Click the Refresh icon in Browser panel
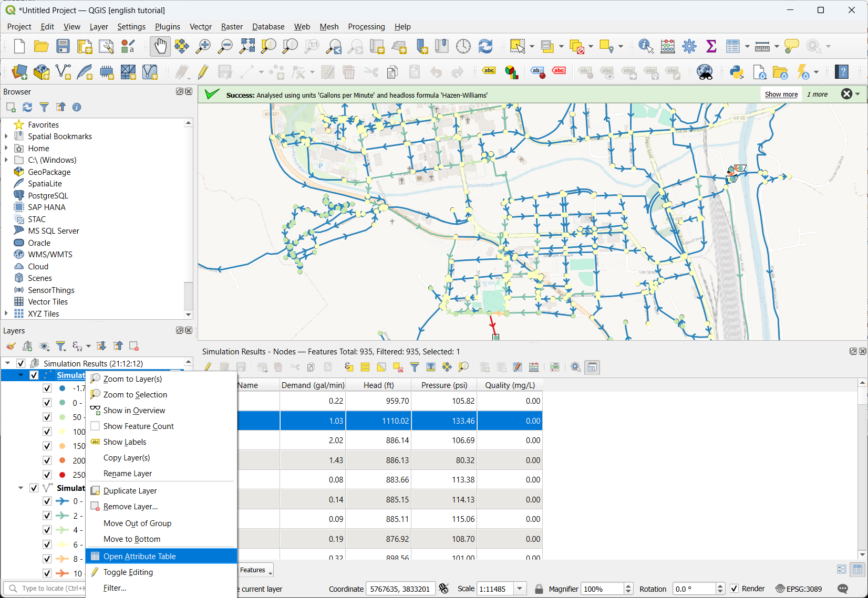 [27, 107]
